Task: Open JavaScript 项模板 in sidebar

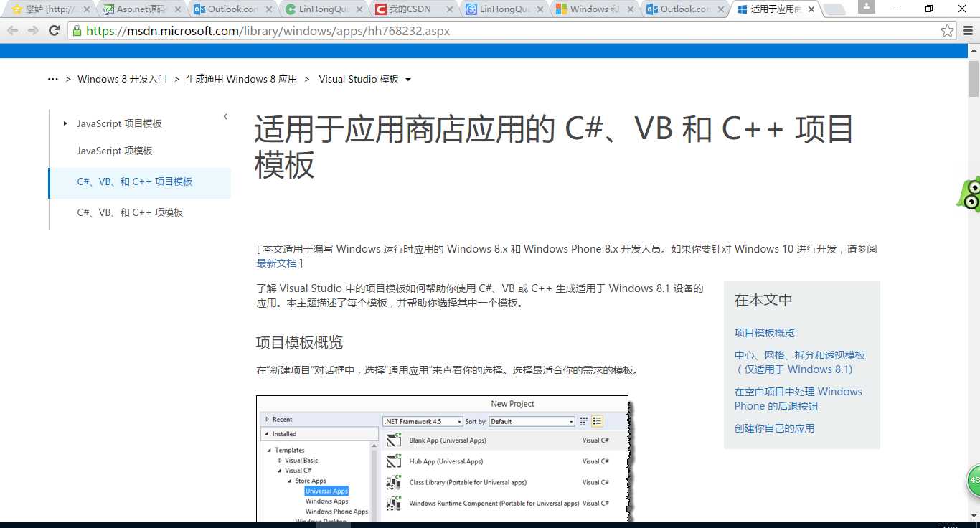Action: (x=115, y=151)
